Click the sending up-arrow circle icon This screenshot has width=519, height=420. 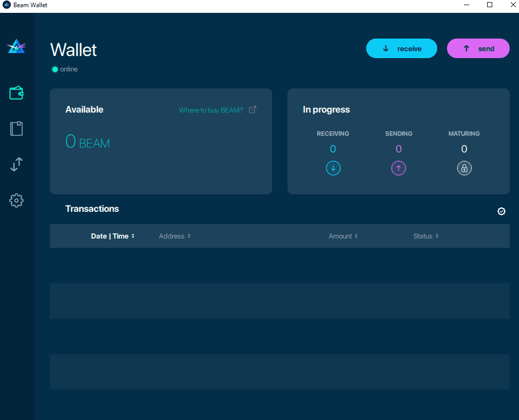(x=399, y=168)
